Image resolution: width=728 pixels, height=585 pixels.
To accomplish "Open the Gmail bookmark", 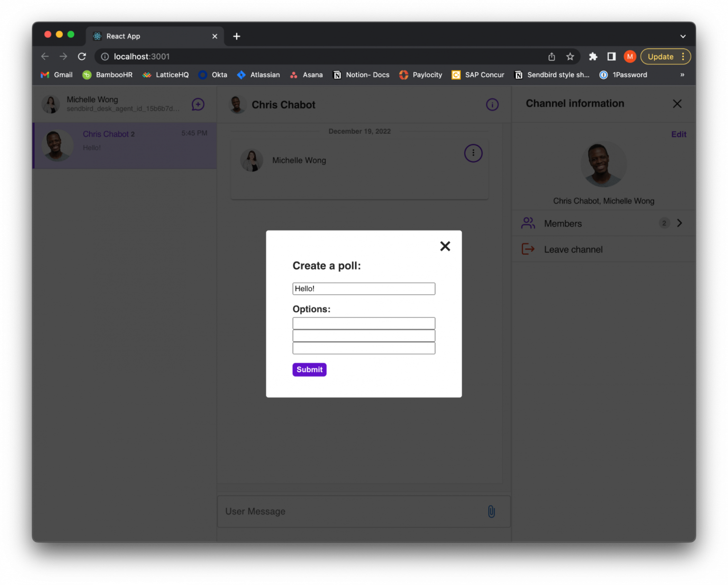I will tap(57, 75).
